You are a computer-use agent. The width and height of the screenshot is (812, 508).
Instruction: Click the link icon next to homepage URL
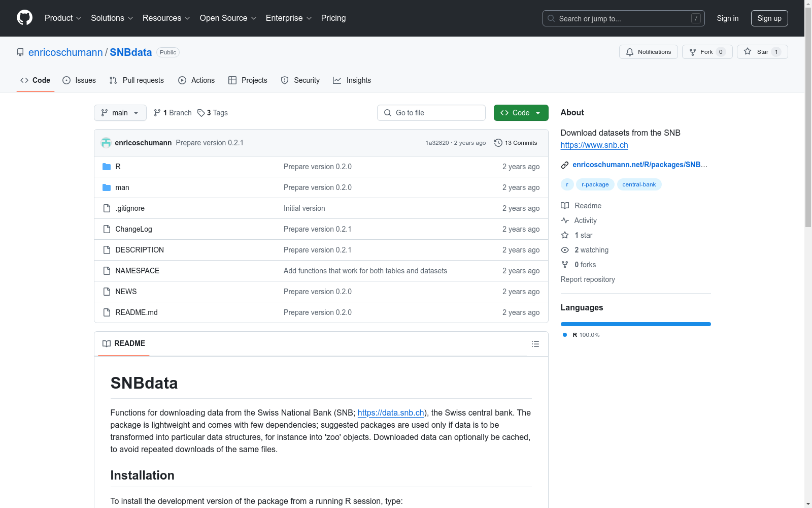[x=565, y=165]
